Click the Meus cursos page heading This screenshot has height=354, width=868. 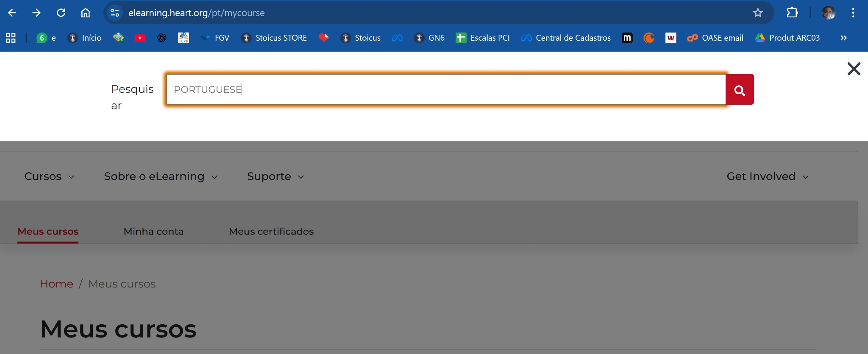118,329
